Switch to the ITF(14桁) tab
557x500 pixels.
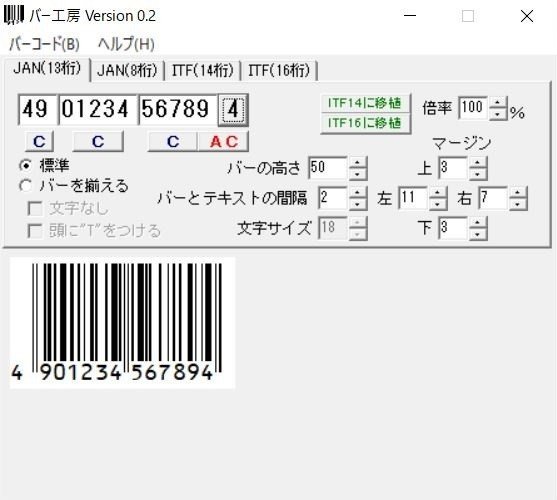pyautogui.click(x=202, y=70)
